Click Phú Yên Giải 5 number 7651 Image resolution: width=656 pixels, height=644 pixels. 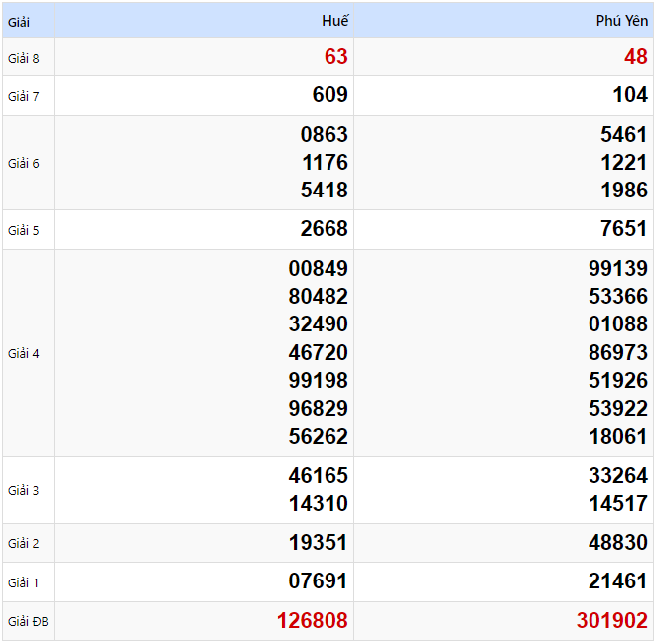(624, 229)
